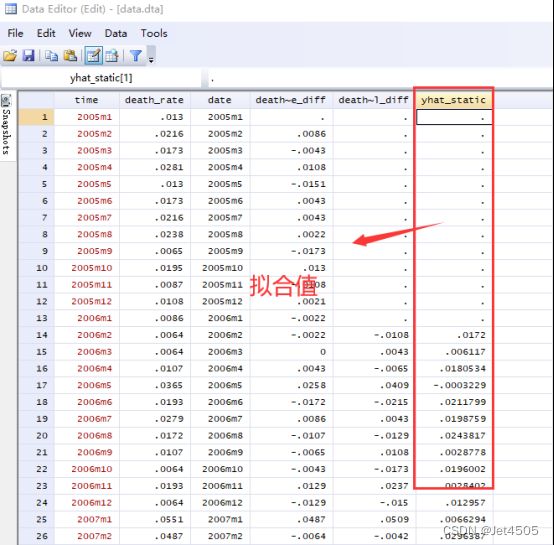Click death~e_diff cell -.0064 in row 26
Screen dimensions: 554x545
pos(291,536)
